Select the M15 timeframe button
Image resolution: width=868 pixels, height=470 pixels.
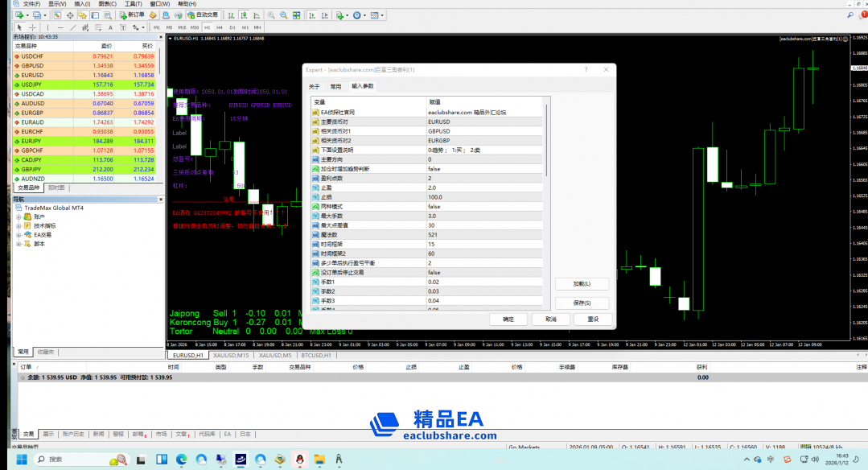point(182,27)
